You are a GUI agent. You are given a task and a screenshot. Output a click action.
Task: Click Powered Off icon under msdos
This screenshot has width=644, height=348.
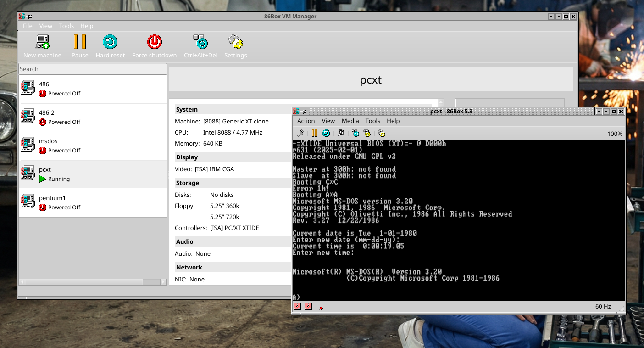click(43, 151)
